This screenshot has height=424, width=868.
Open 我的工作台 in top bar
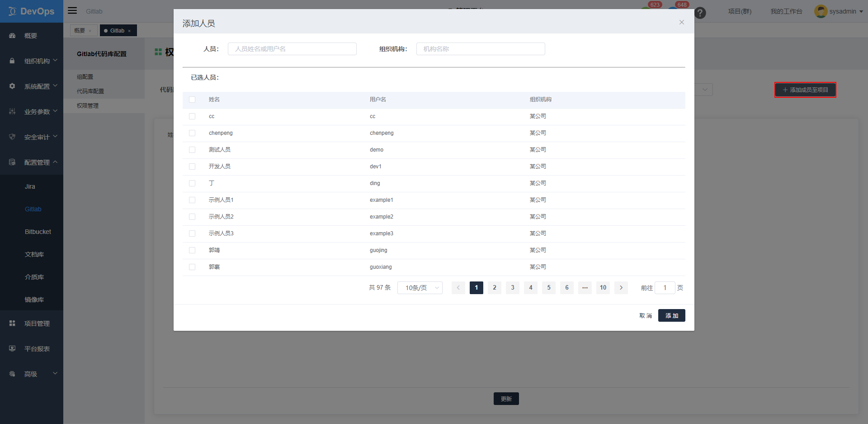(x=786, y=11)
